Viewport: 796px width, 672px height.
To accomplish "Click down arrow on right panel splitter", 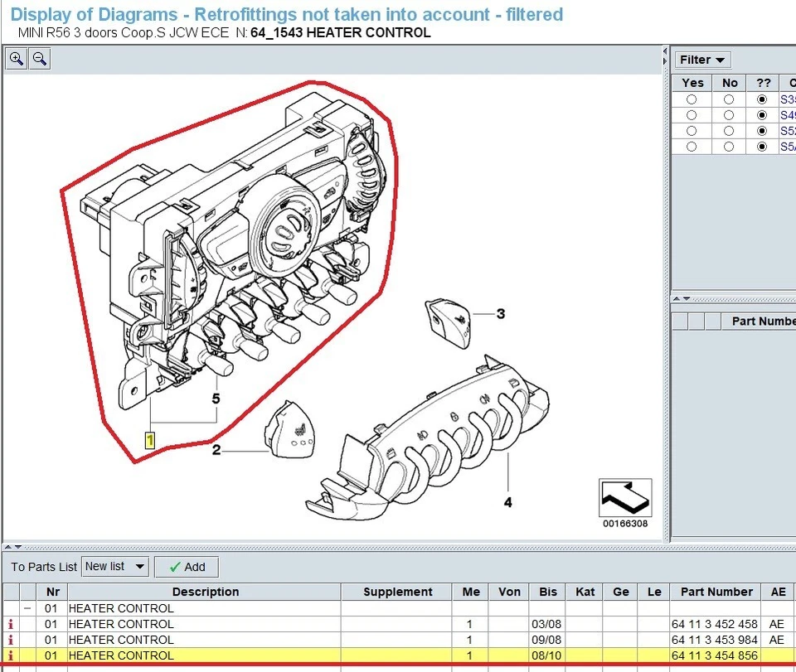I will (687, 299).
